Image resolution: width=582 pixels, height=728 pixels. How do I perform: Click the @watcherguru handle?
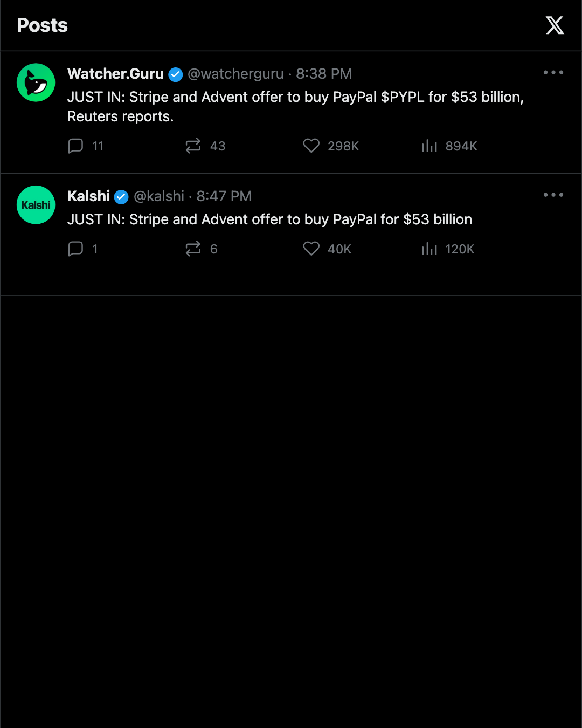(235, 74)
